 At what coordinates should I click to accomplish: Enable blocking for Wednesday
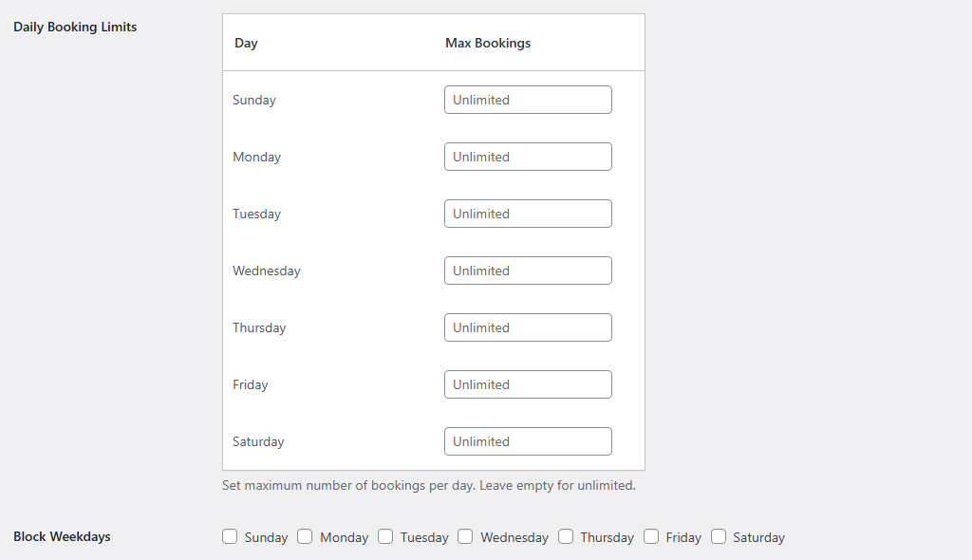(465, 536)
